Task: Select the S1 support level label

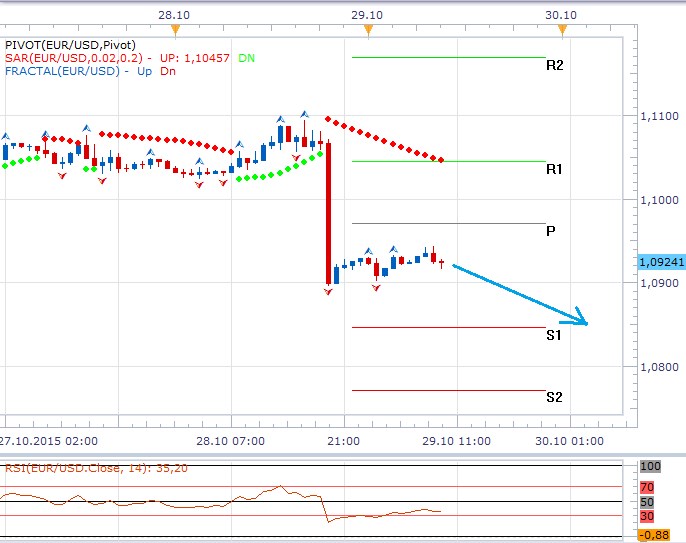Action: point(554,335)
